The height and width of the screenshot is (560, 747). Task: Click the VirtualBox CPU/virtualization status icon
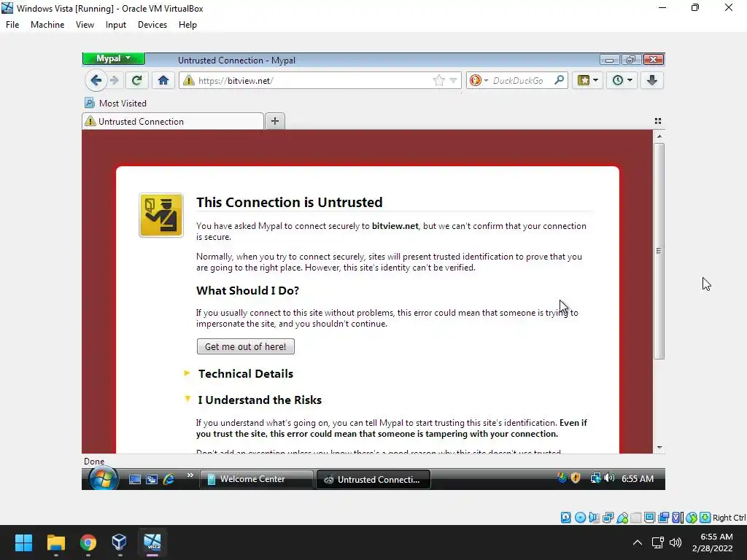[677, 518]
